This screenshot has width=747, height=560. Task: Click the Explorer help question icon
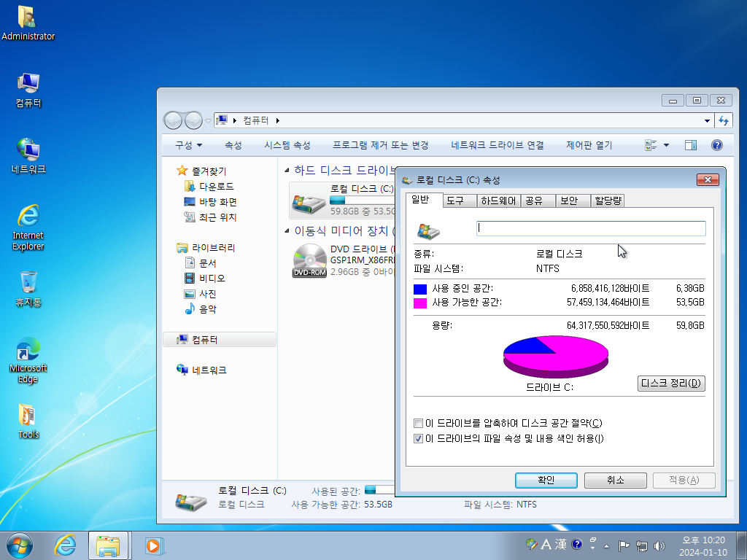[x=716, y=145]
